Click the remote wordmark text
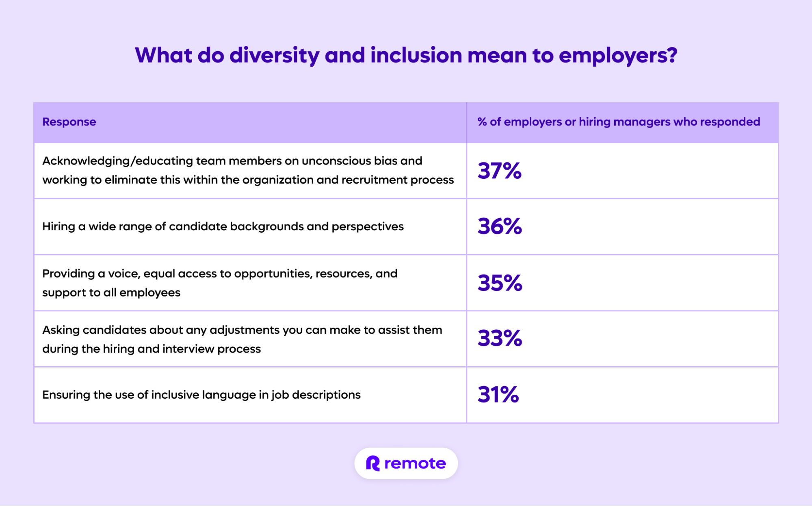The width and height of the screenshot is (812, 506). point(415,463)
